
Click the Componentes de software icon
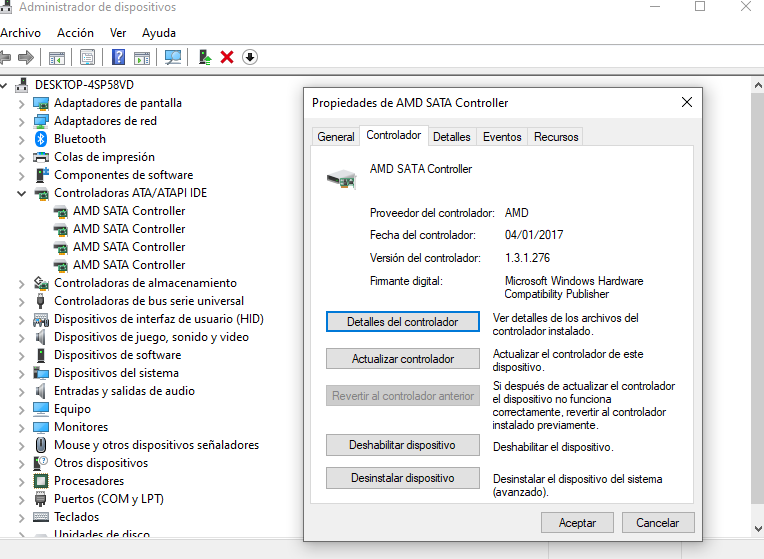coord(42,175)
